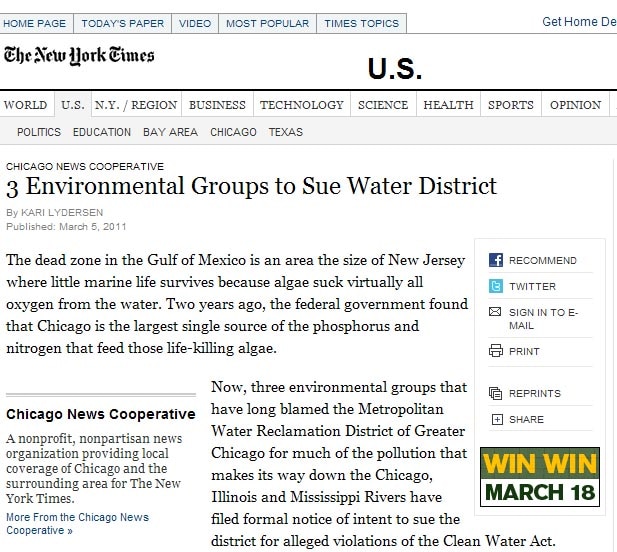Open More From the Chicago News Cooperative

tap(78, 524)
